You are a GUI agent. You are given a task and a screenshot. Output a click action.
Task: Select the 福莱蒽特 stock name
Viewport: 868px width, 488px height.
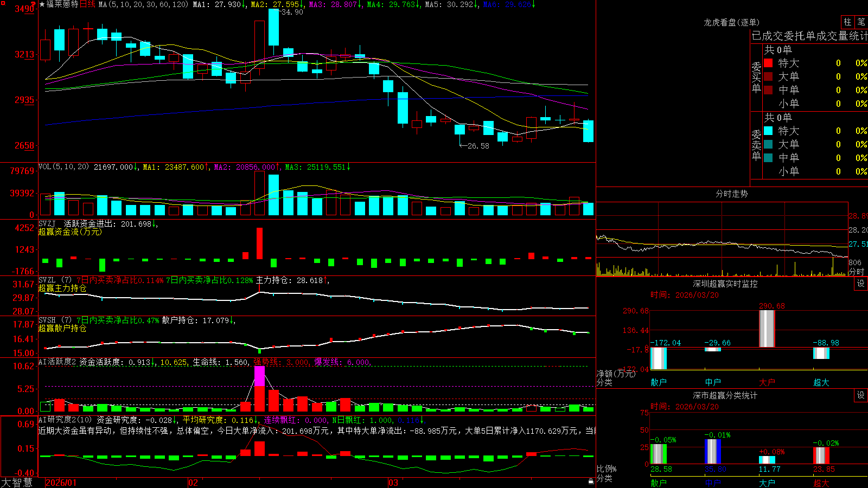tap(62, 4)
